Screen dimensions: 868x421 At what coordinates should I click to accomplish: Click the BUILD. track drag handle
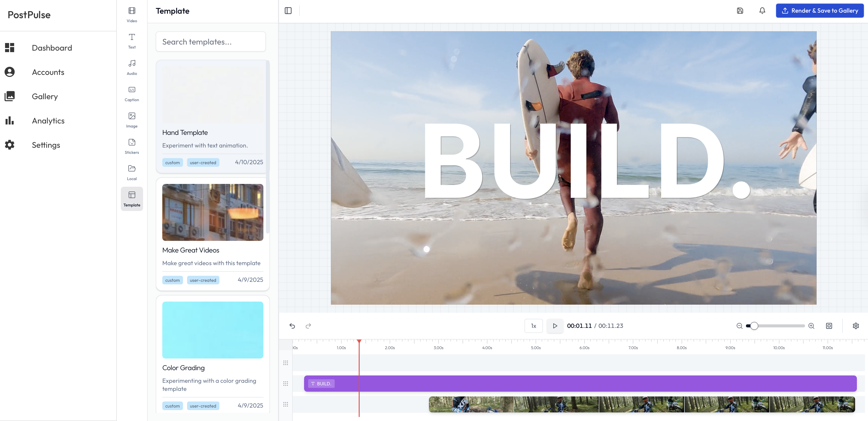click(x=285, y=384)
